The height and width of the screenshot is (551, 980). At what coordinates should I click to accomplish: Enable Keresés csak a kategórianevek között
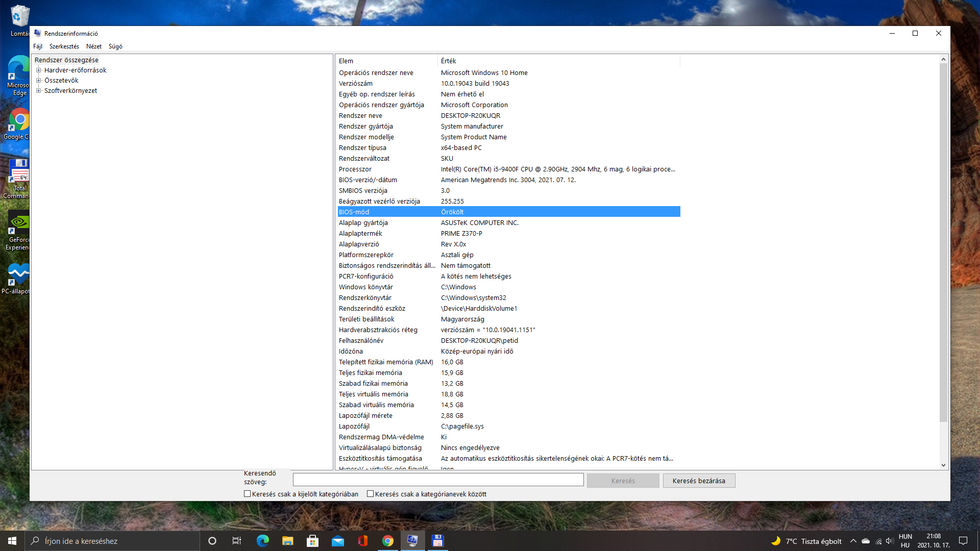tap(371, 494)
